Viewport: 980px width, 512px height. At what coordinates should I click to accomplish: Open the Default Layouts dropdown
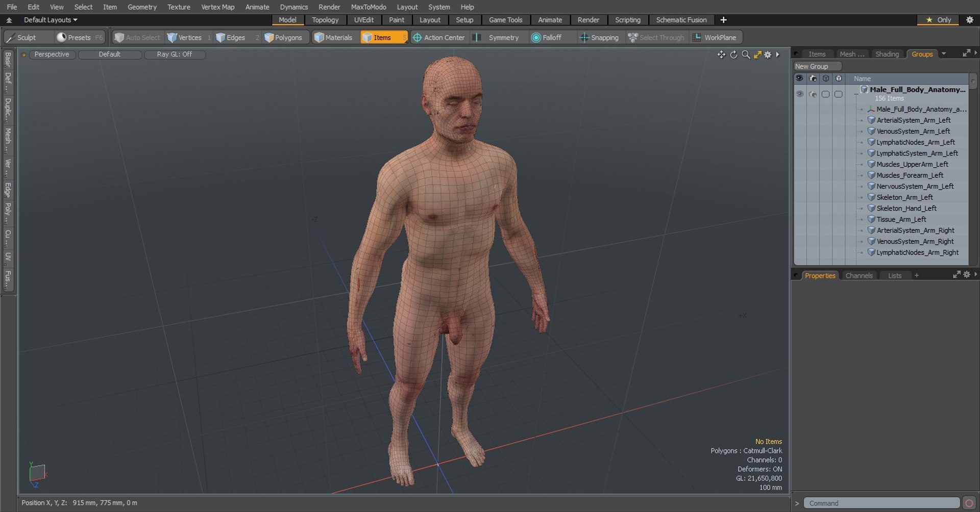pyautogui.click(x=51, y=20)
